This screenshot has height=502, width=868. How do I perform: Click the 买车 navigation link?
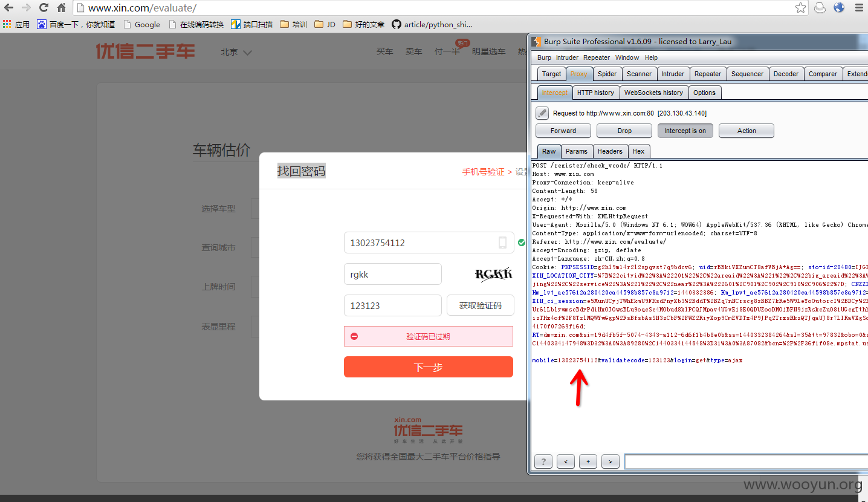pos(384,52)
